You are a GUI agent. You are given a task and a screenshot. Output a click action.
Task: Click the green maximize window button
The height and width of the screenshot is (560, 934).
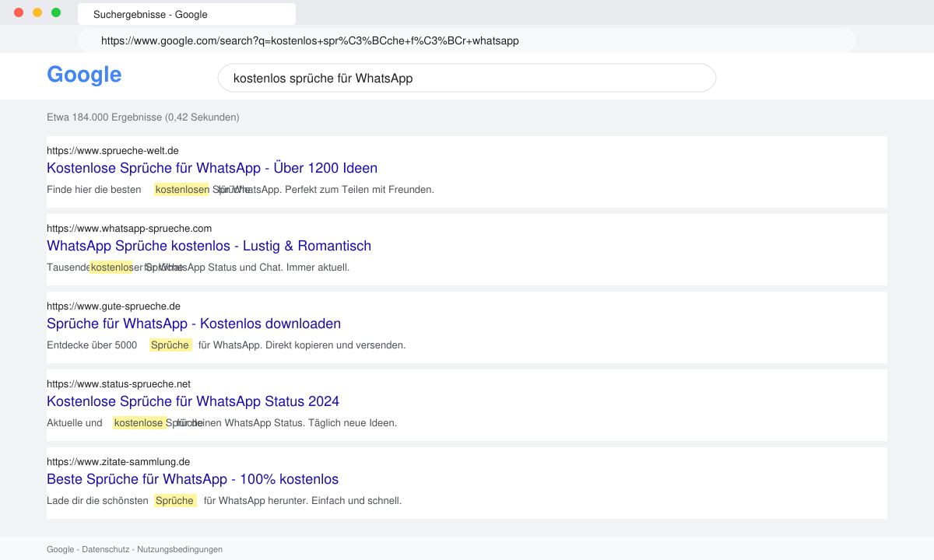(56, 12)
